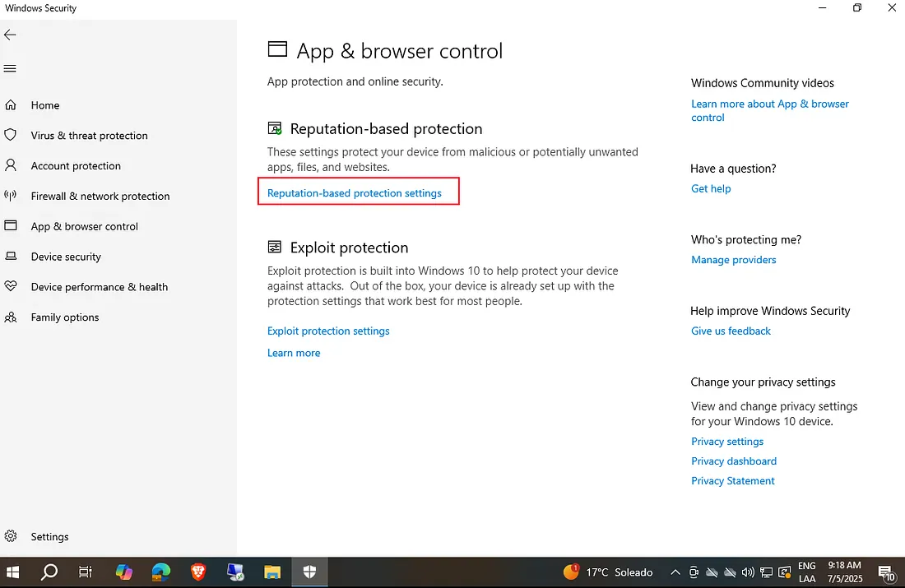Click Give us feedback link

[731, 331]
